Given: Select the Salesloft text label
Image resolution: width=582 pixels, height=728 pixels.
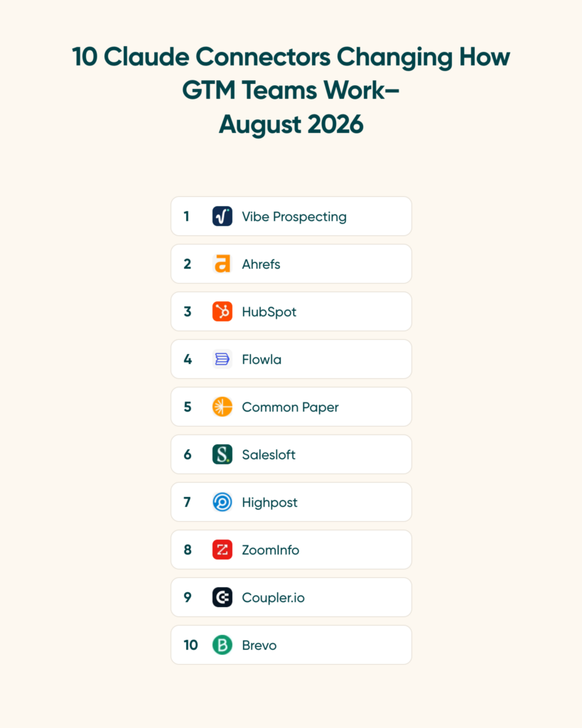Looking at the screenshot, I should (268, 454).
